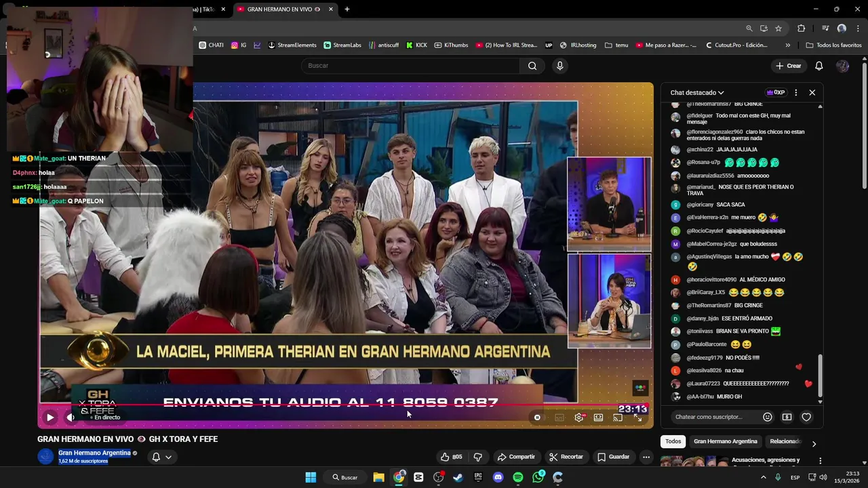Open the Acusaciones, agresiones recommended video thumbnail
868x488 pixels.
pos(694,462)
